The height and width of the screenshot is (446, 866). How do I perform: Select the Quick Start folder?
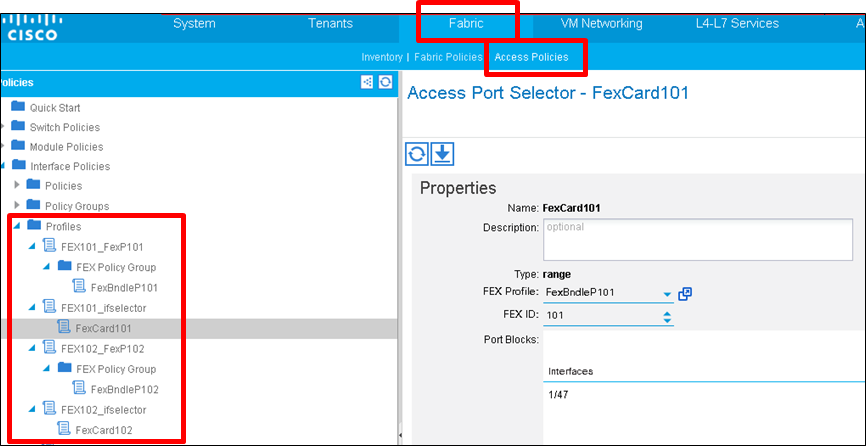tap(55, 108)
